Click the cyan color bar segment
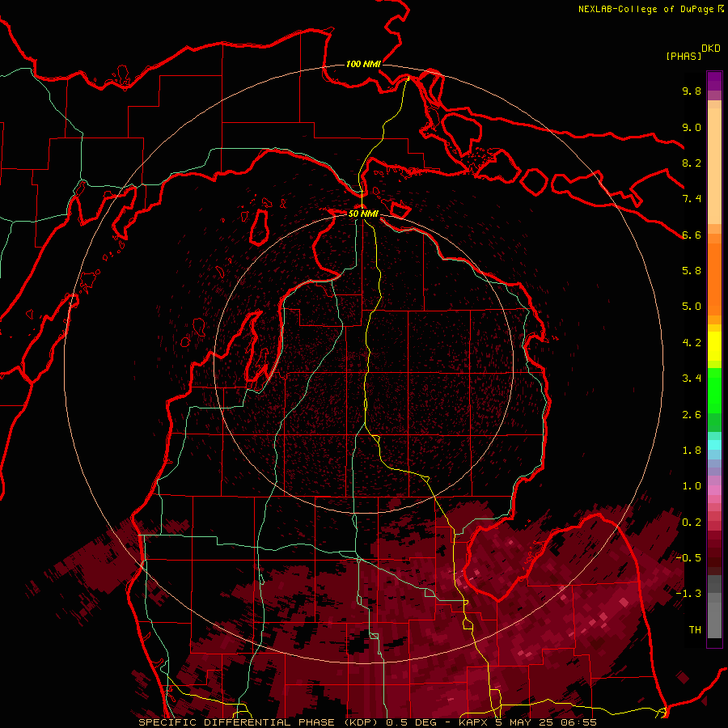Image resolution: width=728 pixels, height=728 pixels. pos(714,445)
